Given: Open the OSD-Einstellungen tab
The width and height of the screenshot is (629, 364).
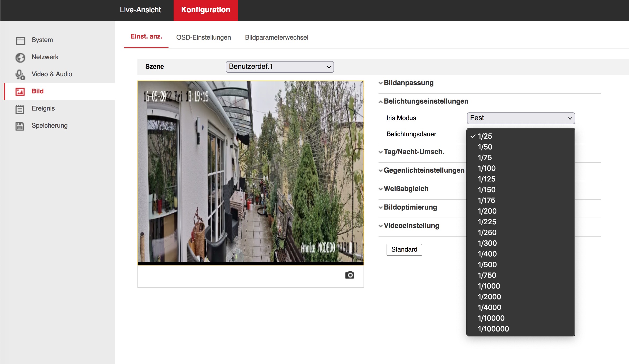Looking at the screenshot, I should 203,37.
